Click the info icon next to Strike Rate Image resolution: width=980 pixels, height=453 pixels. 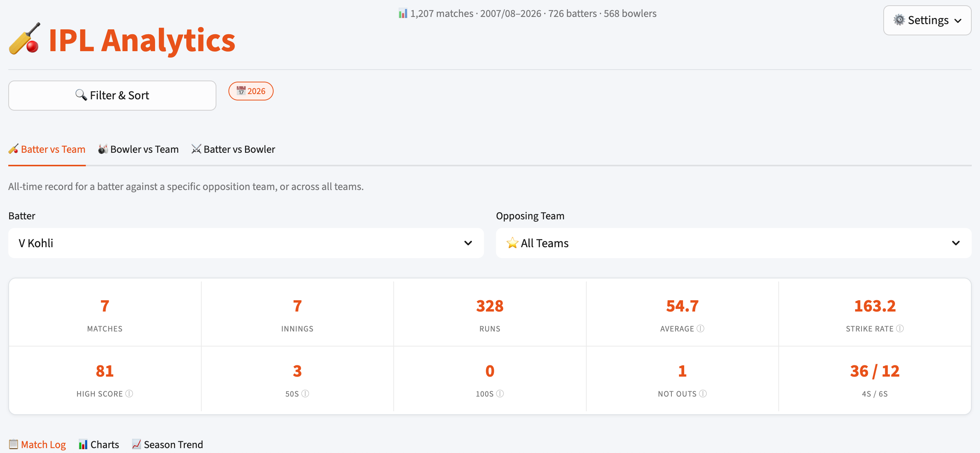[x=900, y=328]
